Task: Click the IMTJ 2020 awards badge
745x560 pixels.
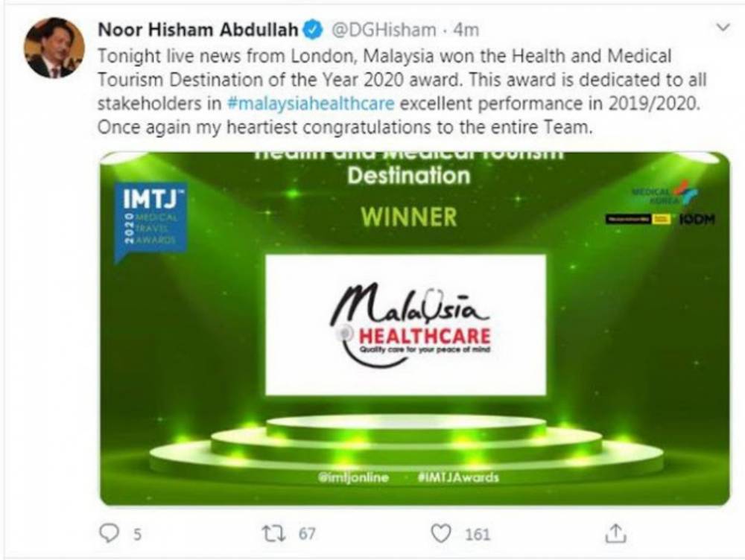Action: (152, 220)
